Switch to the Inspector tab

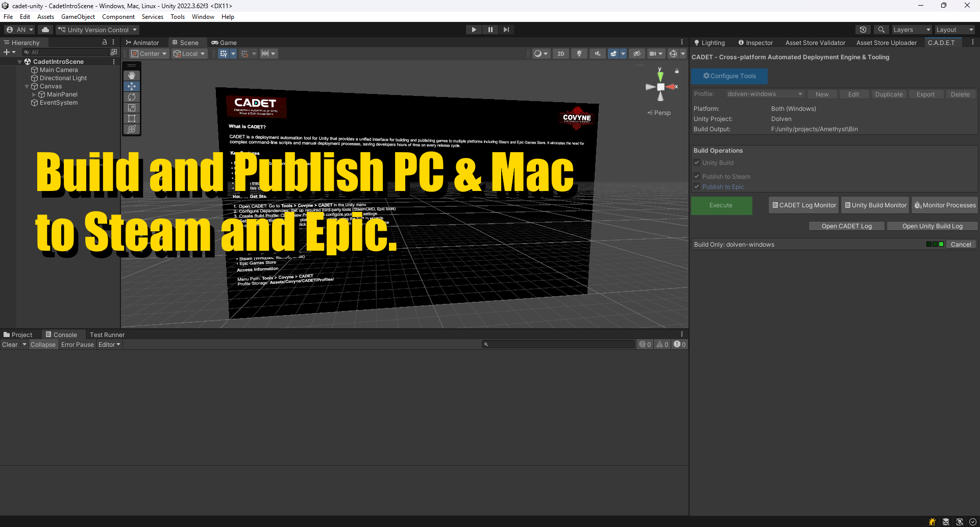[x=755, y=42]
